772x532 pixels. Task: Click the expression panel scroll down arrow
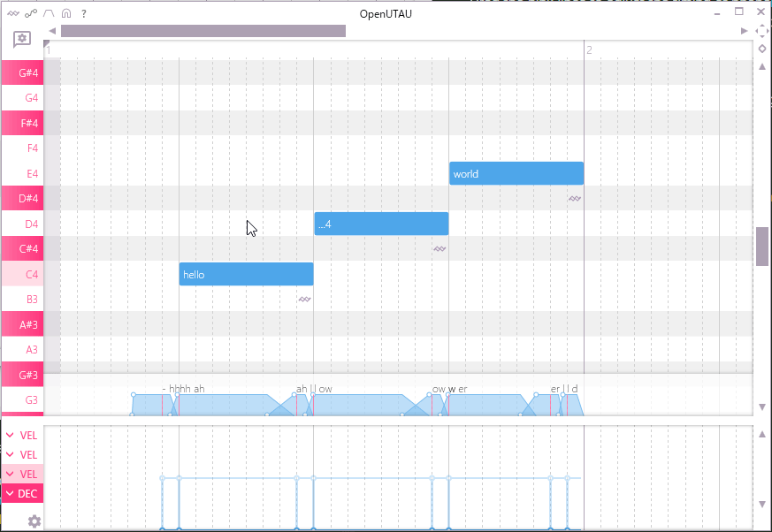(x=761, y=504)
